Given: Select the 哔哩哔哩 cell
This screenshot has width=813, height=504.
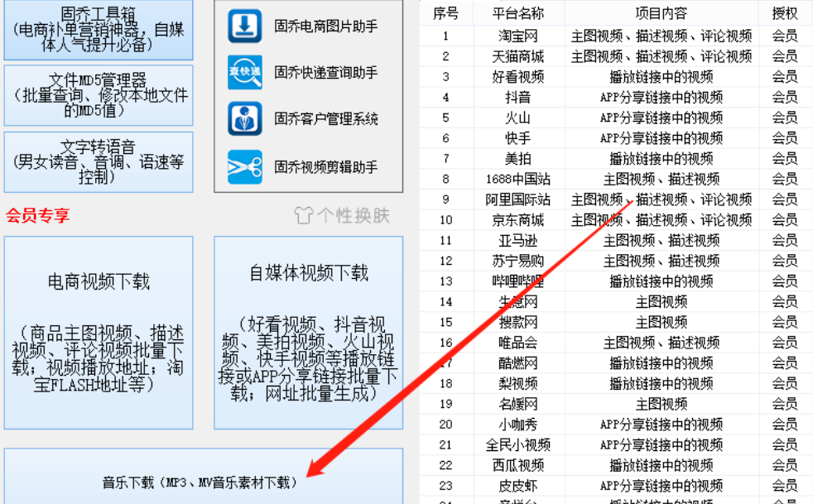Looking at the screenshot, I should 518,281.
